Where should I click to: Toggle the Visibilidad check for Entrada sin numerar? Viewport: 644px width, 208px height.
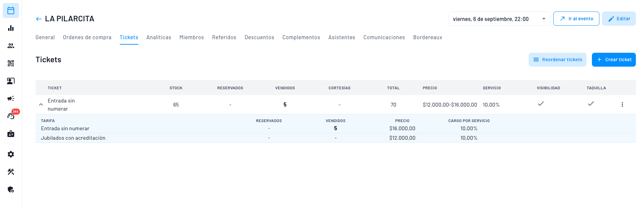(x=541, y=103)
